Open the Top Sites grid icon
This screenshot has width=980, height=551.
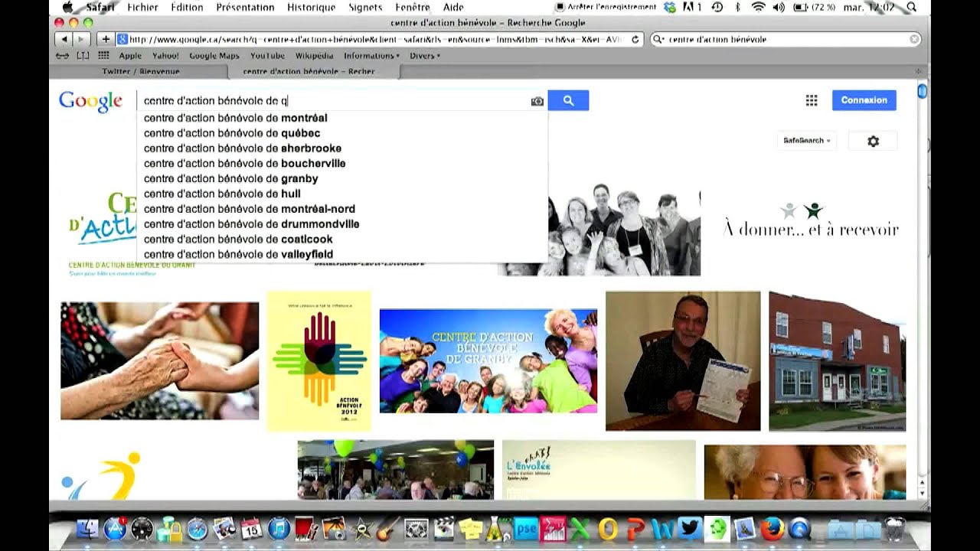pyautogui.click(x=103, y=55)
